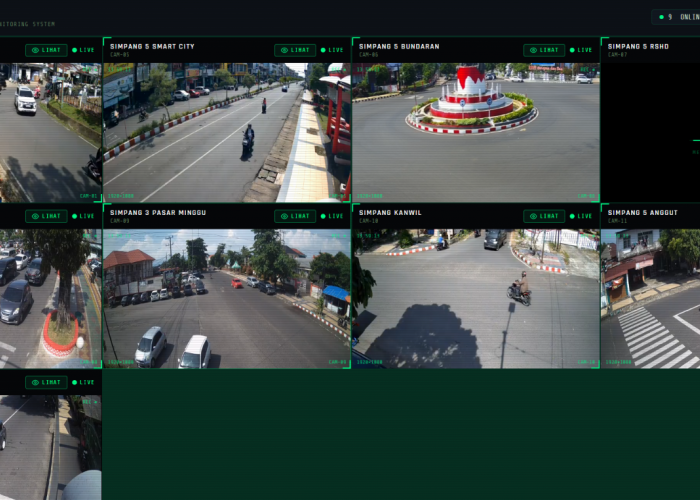Click LIHAT on the CAM-01 camera card
The height and width of the screenshot is (500, 700).
[46, 50]
